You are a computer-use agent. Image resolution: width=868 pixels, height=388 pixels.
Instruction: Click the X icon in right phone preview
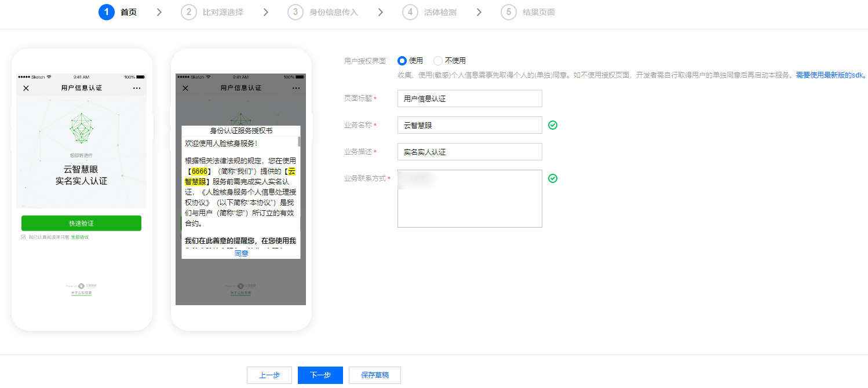tap(185, 88)
